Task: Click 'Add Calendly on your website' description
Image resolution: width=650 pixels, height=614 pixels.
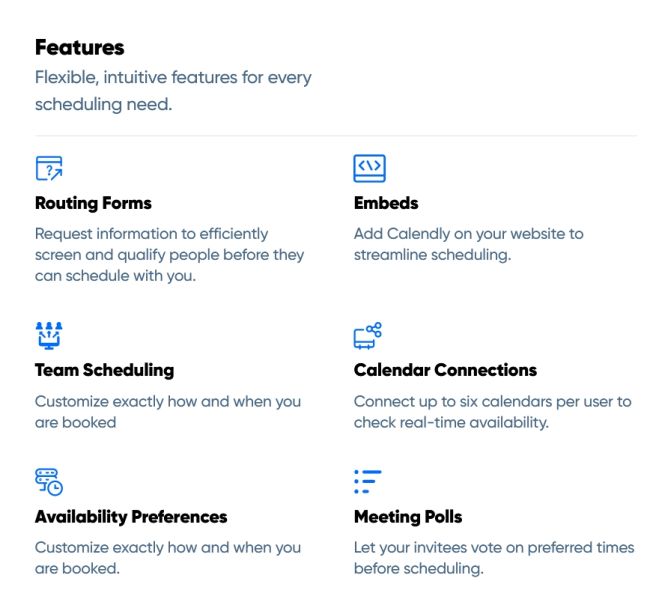Action: 468,244
